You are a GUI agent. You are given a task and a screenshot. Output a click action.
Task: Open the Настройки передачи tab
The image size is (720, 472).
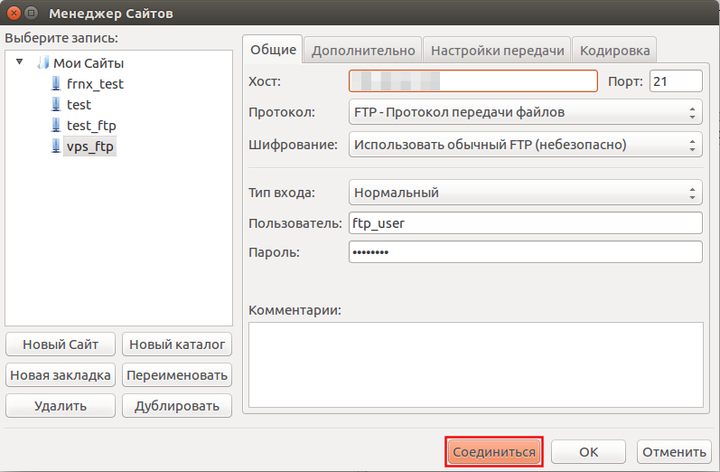[497, 50]
